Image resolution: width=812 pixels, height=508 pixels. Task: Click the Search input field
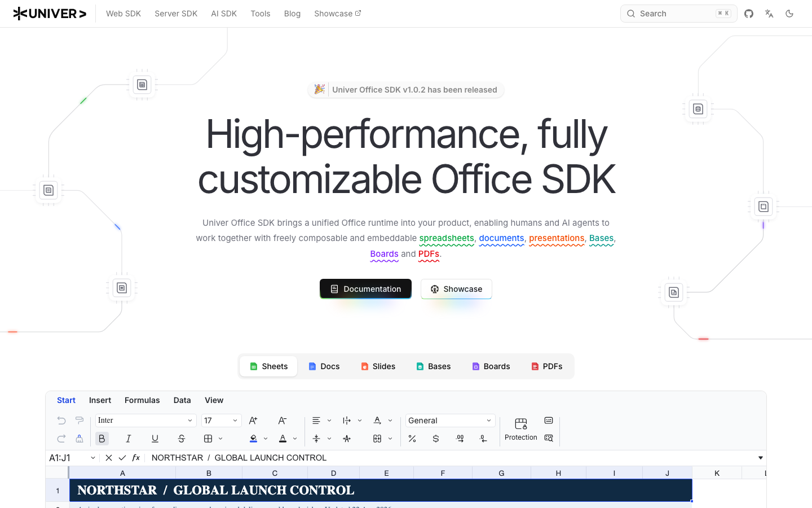pos(678,14)
